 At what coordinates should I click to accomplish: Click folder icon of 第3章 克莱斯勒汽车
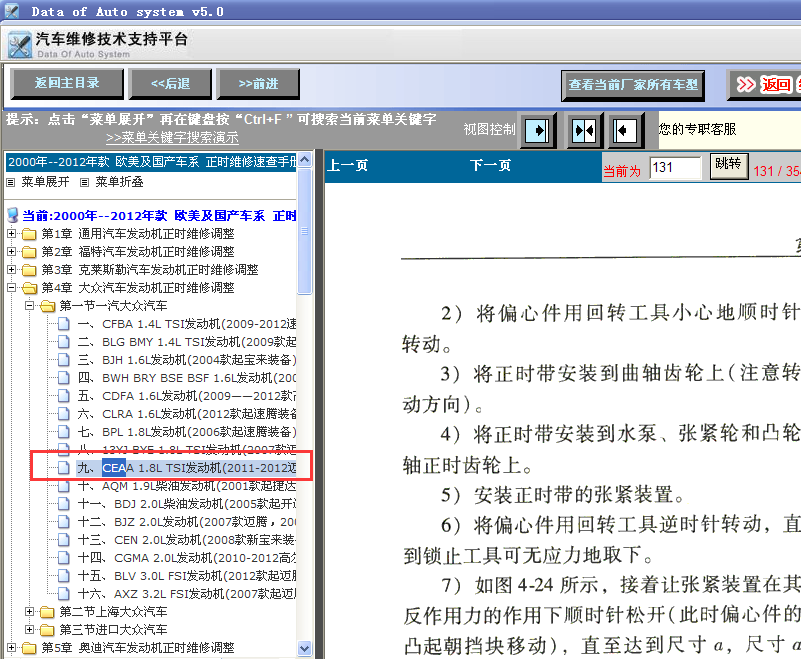point(29,270)
